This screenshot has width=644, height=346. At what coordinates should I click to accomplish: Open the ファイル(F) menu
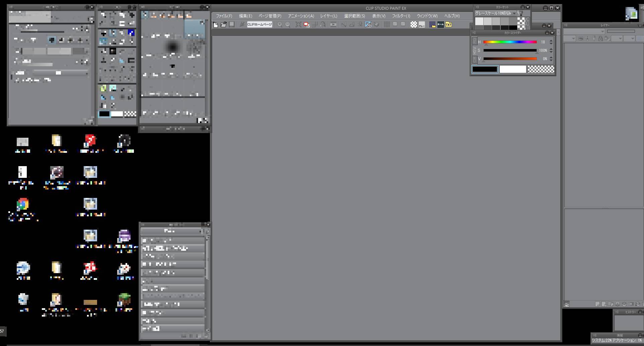224,16
